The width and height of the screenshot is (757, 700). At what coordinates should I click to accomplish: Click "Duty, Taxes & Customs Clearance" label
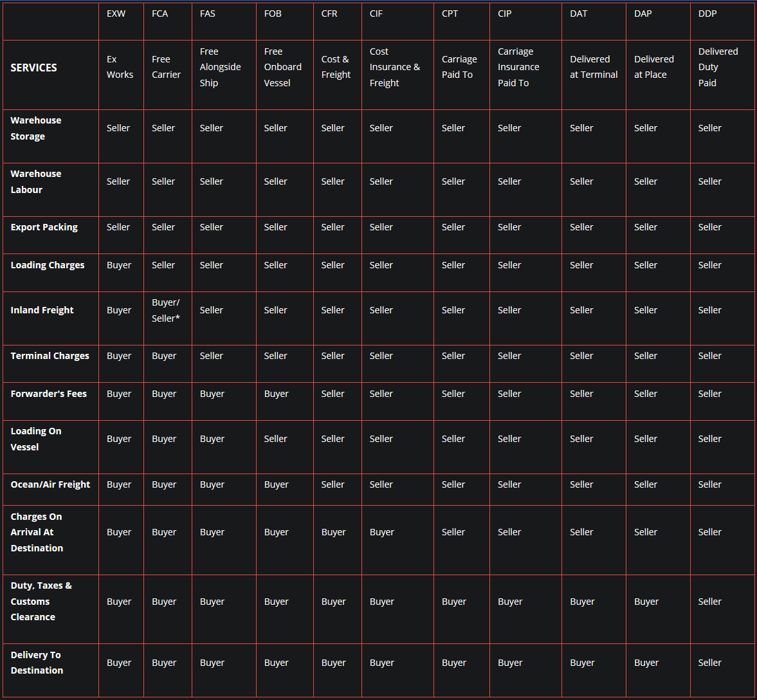[x=41, y=602]
